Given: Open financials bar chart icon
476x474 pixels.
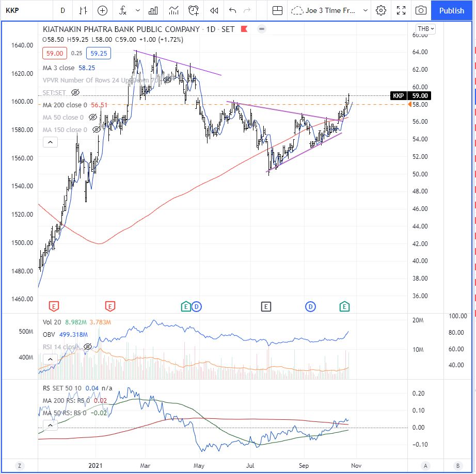Looking at the screenshot, I should click(x=153, y=11).
